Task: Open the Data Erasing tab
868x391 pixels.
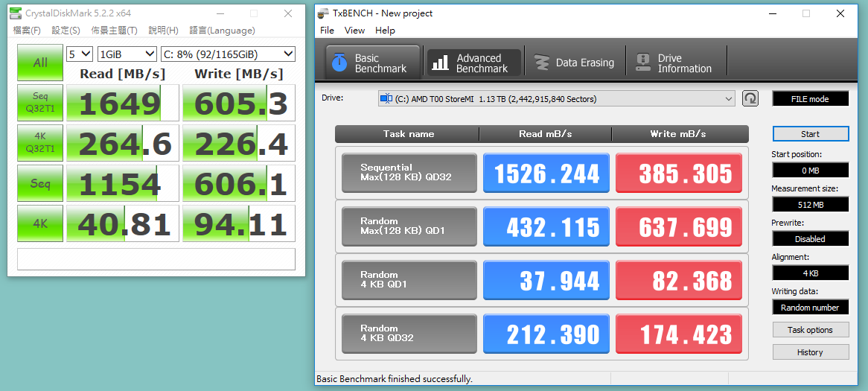Action: pos(575,63)
